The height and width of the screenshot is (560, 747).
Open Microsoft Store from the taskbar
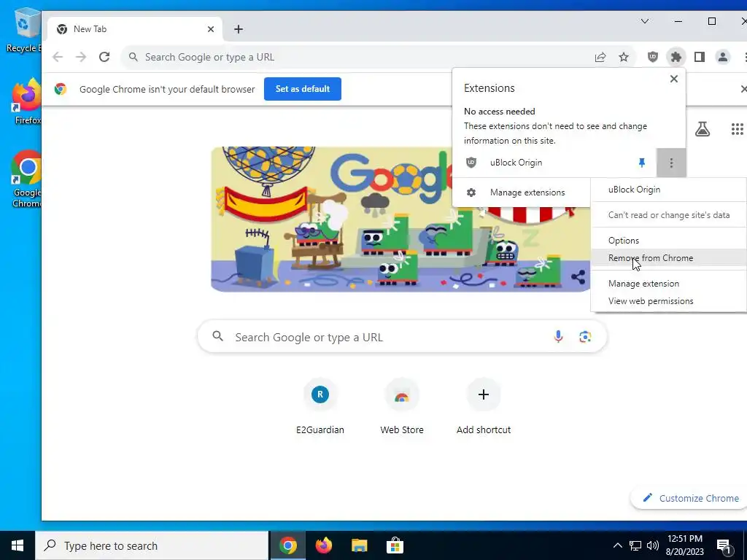click(x=395, y=545)
